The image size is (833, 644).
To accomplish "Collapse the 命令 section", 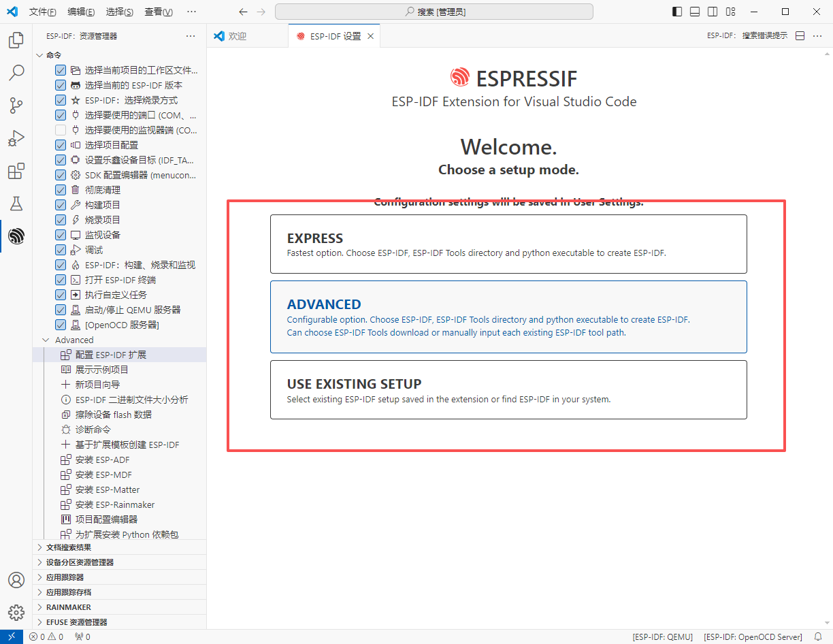I will [x=119, y=55].
